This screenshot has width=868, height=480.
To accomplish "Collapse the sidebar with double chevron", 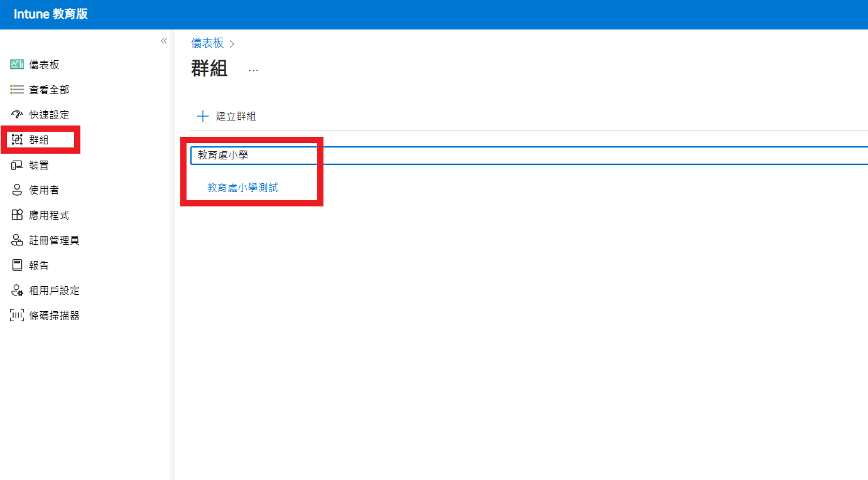I will 163,41.
